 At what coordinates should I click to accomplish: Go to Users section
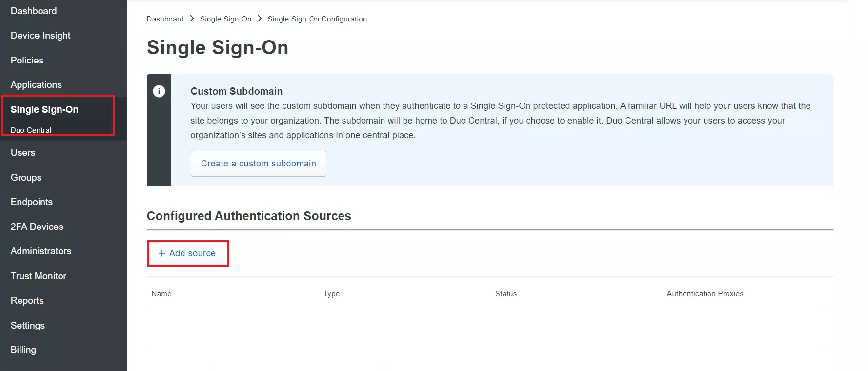[x=23, y=153]
